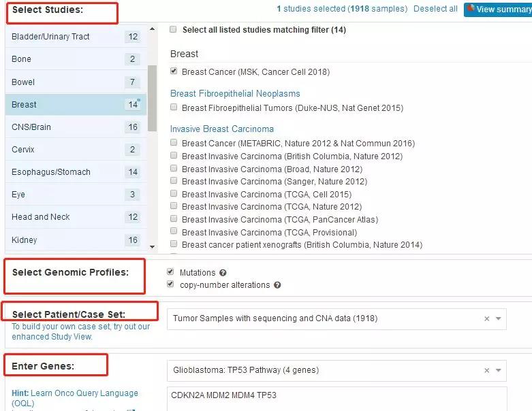
Task: Click the pie chart icon in View summary
Action: 471,9
